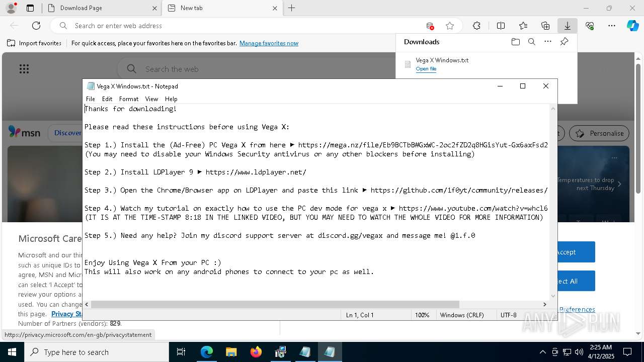This screenshot has height=362, width=644.
Task: Click Open file link for Vega X Windows.txt
Action: coord(426,69)
